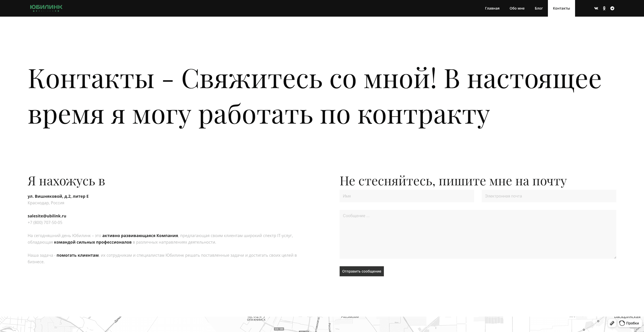
Task: Grab the message textarea resize handle
Action: (x=615, y=257)
